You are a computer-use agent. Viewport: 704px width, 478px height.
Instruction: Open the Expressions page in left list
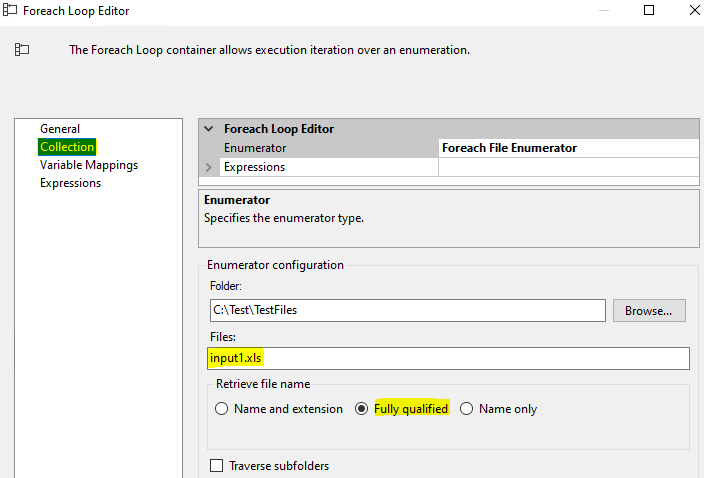(70, 183)
